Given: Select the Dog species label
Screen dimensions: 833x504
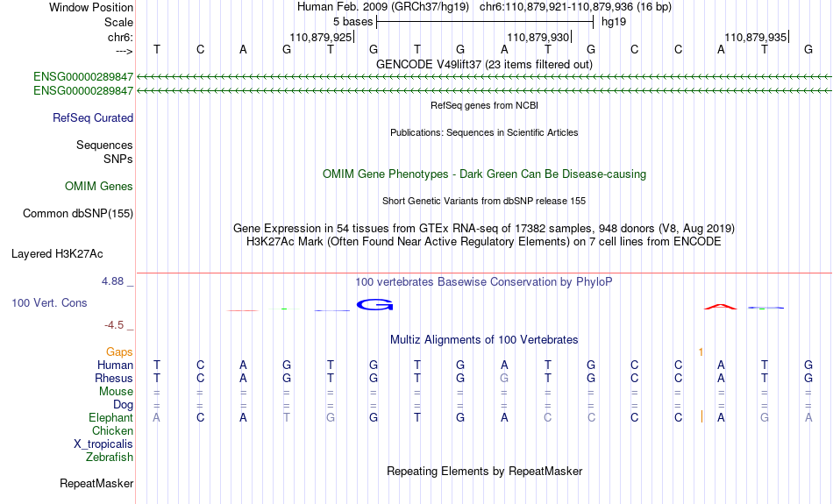Looking at the screenshot, I should click(123, 405).
